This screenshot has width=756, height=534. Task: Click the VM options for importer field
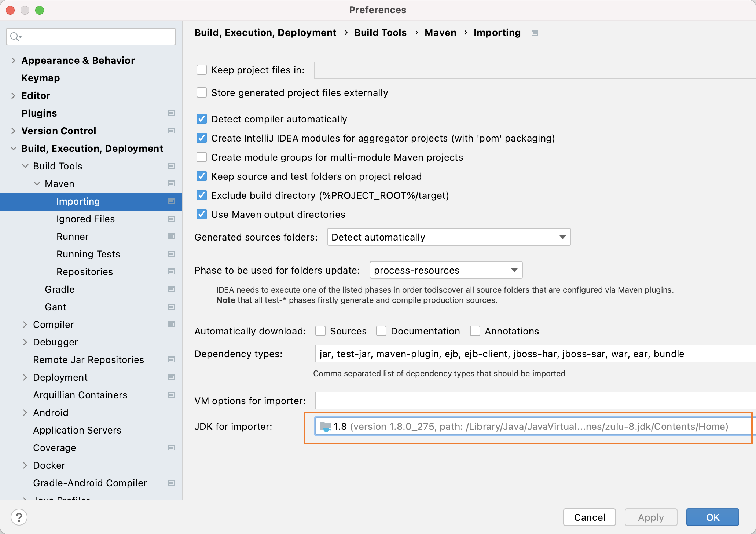(535, 400)
